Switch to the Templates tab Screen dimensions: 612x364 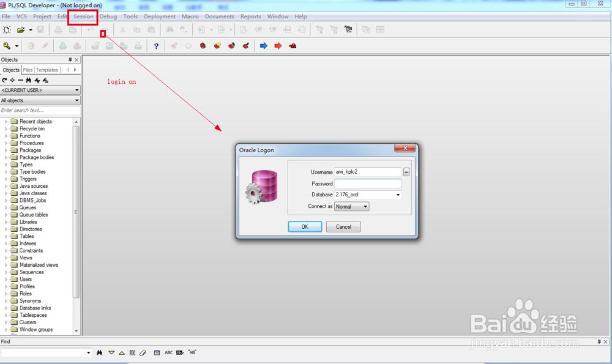tap(47, 70)
